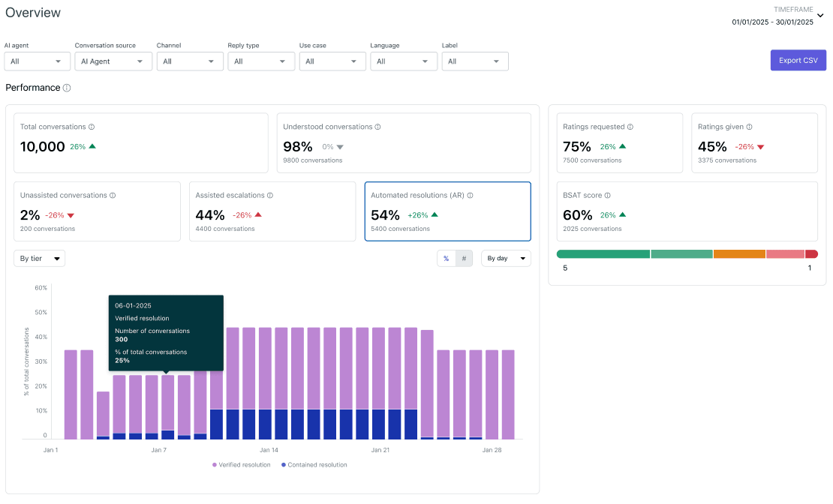Click red up arrow in Assisted escalations card
833x504 pixels.
(x=258, y=214)
